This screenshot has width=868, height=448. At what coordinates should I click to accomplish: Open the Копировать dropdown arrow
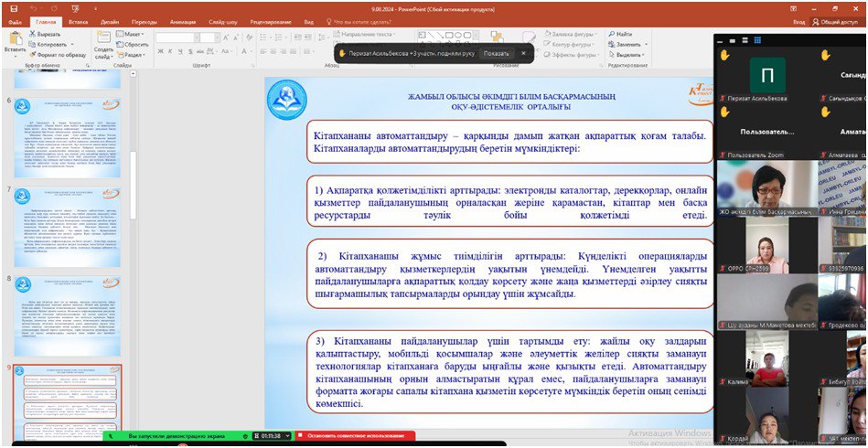point(72,44)
